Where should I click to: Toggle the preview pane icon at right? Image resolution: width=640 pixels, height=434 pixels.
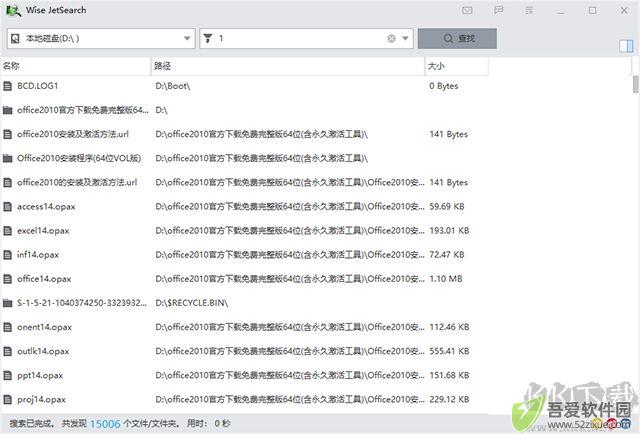click(x=626, y=46)
